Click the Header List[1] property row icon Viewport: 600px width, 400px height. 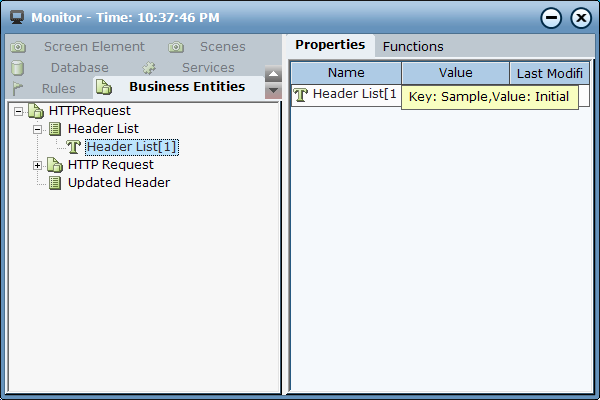click(301, 95)
